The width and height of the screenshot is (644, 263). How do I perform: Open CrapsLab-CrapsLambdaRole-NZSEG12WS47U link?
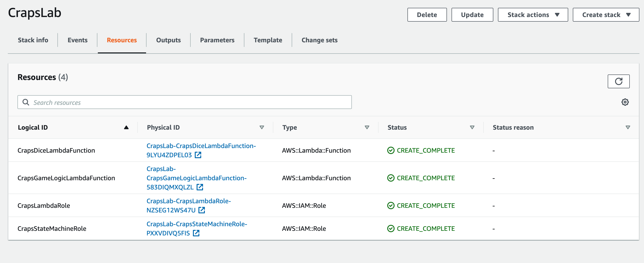189,206
